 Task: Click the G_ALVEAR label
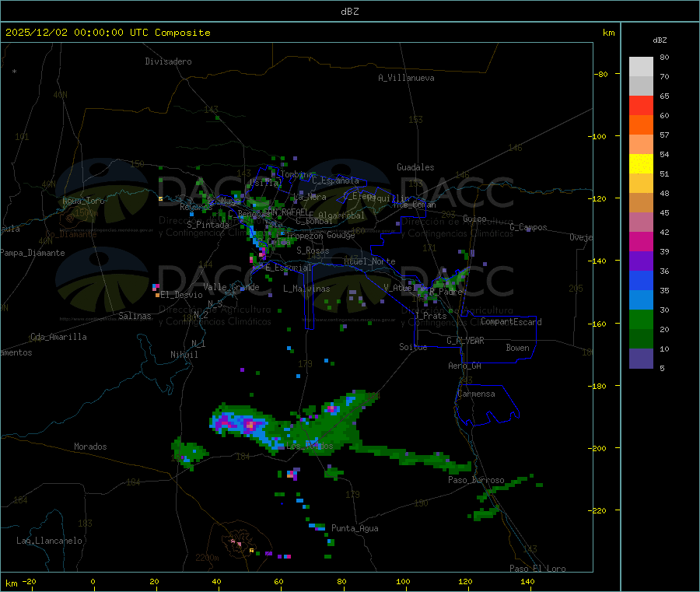(x=465, y=341)
